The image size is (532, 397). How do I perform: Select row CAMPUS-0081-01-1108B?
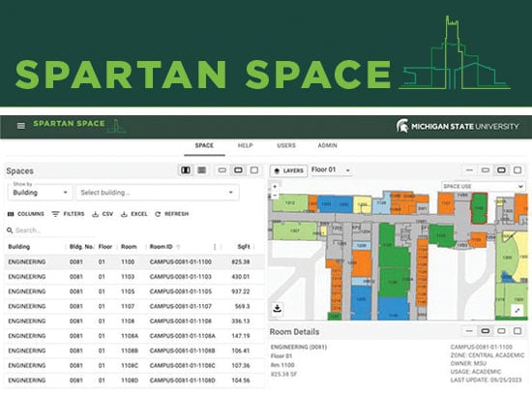point(134,351)
